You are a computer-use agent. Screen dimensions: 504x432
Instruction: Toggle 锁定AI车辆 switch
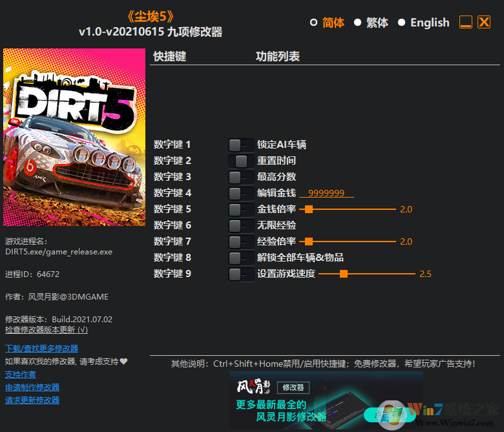click(240, 145)
